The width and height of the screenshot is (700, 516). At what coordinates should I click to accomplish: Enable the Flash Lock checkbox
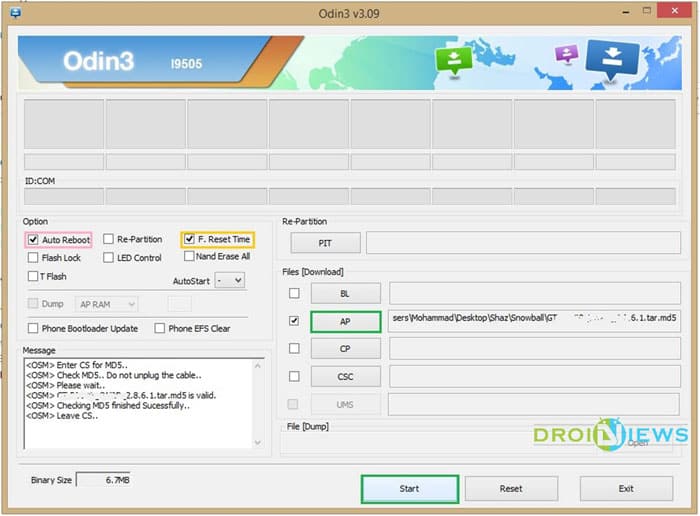tap(33, 258)
